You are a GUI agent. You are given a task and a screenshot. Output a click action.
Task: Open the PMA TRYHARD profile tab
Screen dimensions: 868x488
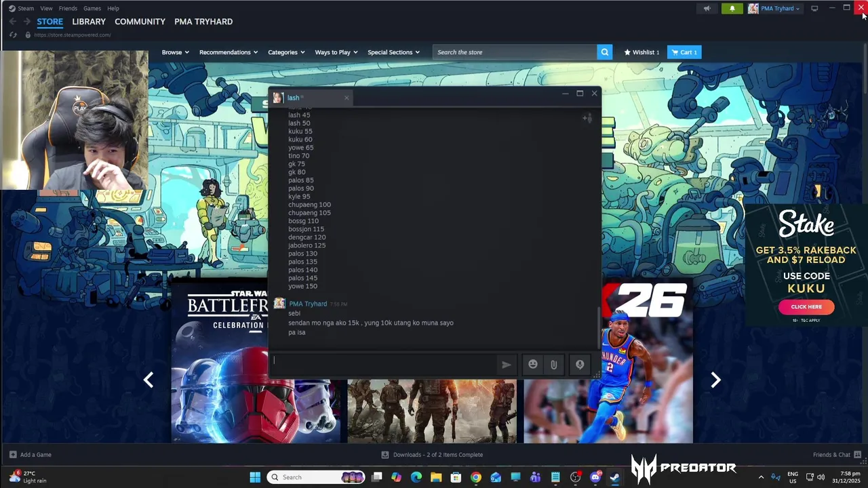pos(203,22)
